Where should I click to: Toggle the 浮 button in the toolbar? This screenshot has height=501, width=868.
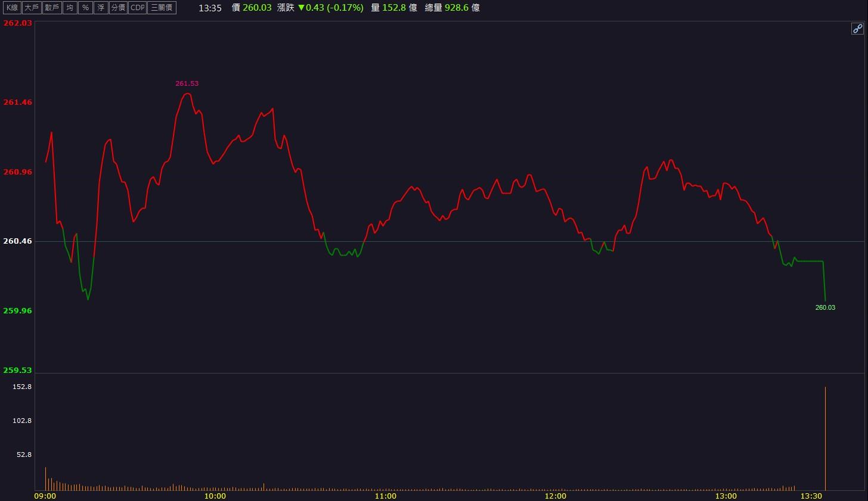(101, 8)
